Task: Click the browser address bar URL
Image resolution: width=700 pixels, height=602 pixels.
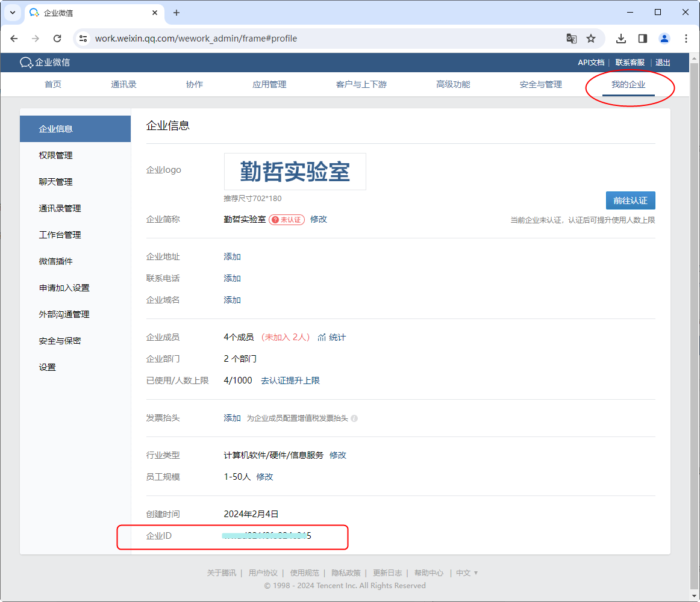Action: [x=196, y=39]
